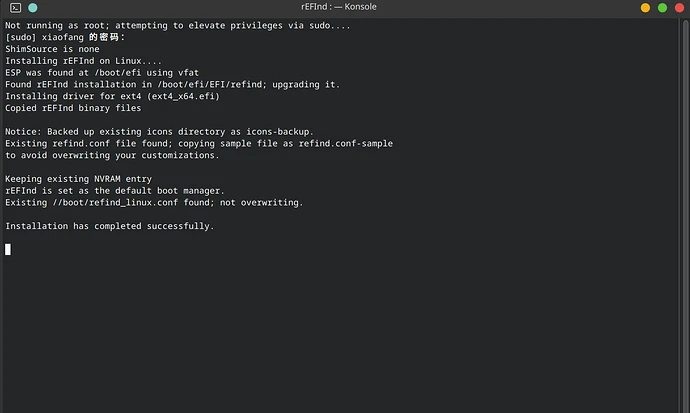Click the teal circle button beside Konsole icon

tap(32, 8)
